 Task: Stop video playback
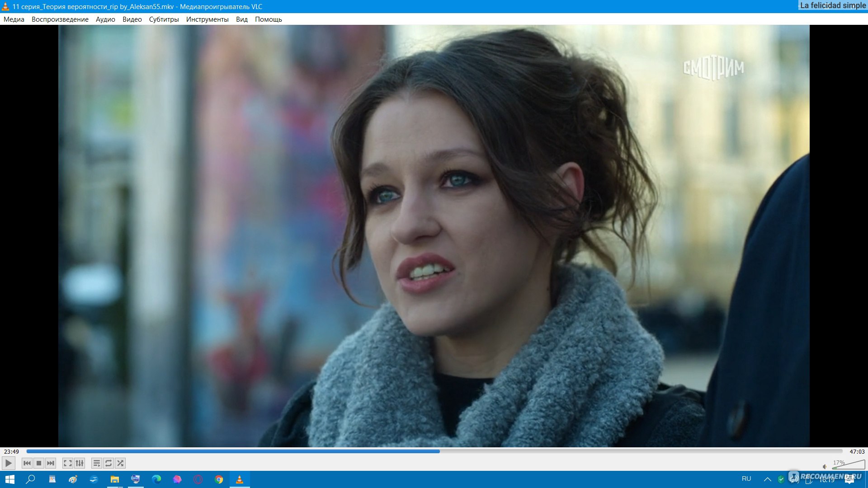(x=39, y=463)
